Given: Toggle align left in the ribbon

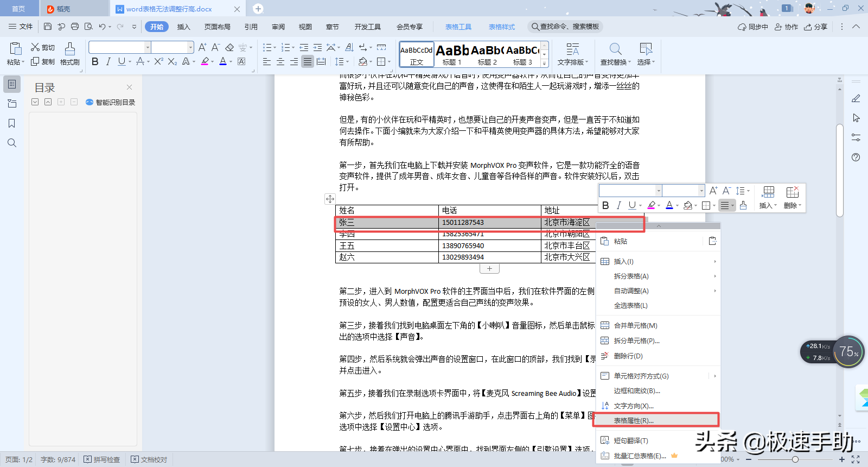Looking at the screenshot, I should (x=267, y=61).
